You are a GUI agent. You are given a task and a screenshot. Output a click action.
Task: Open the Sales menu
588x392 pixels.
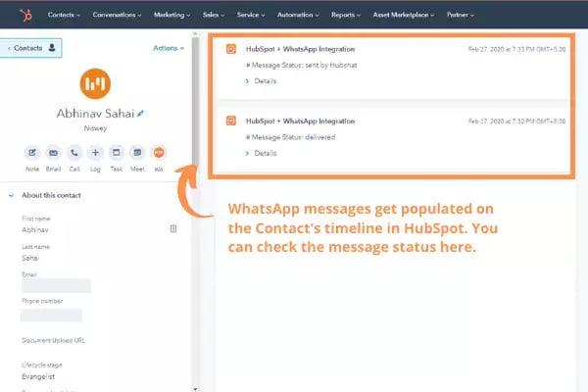pyautogui.click(x=214, y=15)
